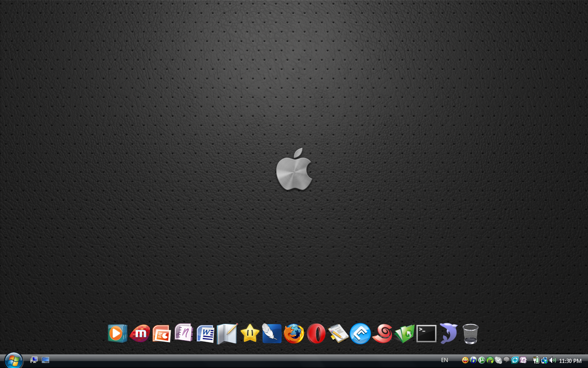Click the yellow star dock icon
Viewport: 588px width, 368px height.
coord(250,333)
